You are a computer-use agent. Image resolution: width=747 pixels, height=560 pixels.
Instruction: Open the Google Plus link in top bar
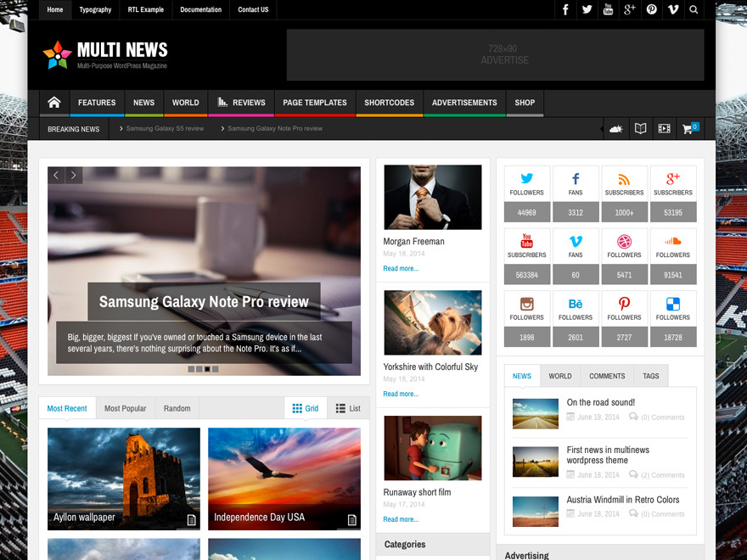pyautogui.click(x=630, y=9)
